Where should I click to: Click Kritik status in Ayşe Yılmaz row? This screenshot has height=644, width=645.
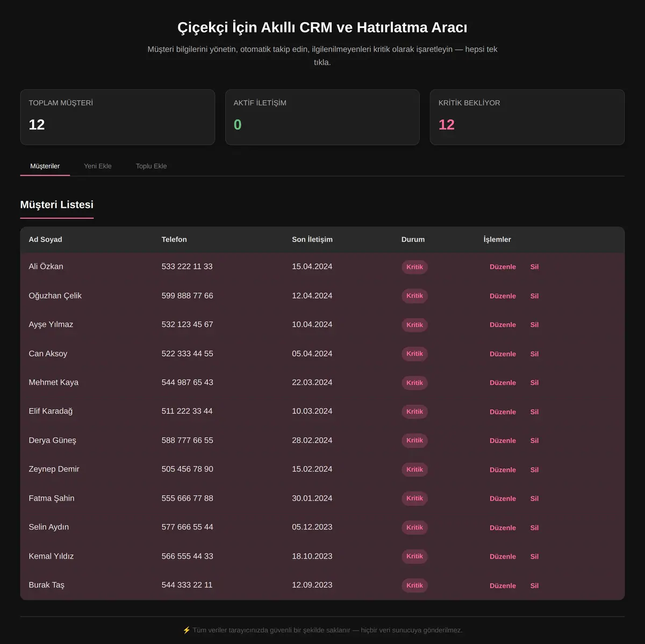point(414,325)
